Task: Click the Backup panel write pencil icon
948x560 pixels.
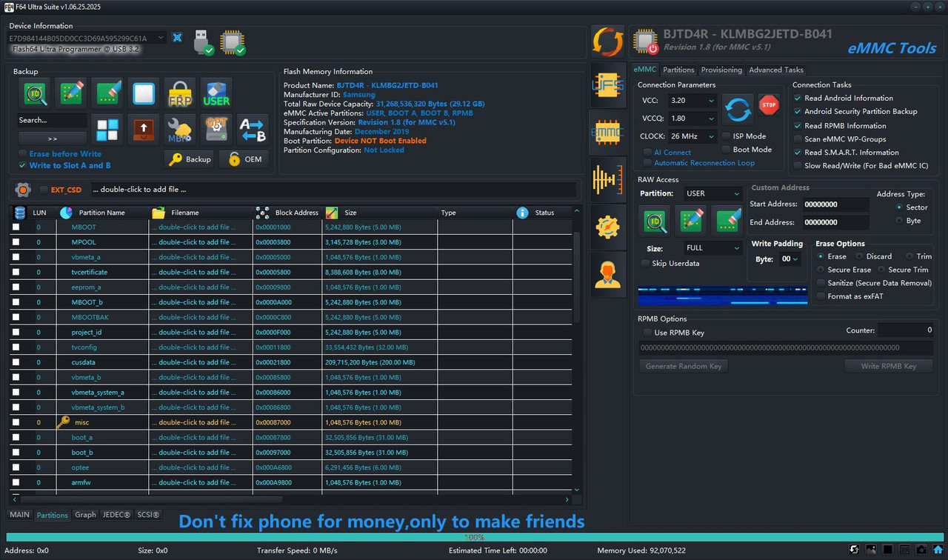Action: (71, 94)
